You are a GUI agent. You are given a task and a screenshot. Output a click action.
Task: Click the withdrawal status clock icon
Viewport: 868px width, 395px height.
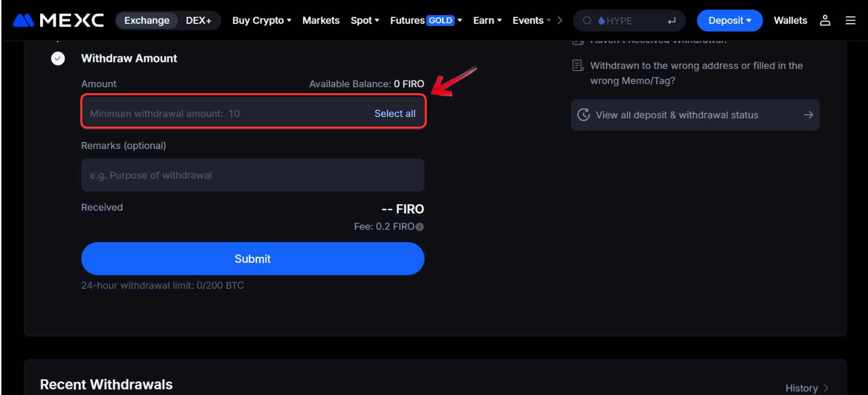(584, 115)
